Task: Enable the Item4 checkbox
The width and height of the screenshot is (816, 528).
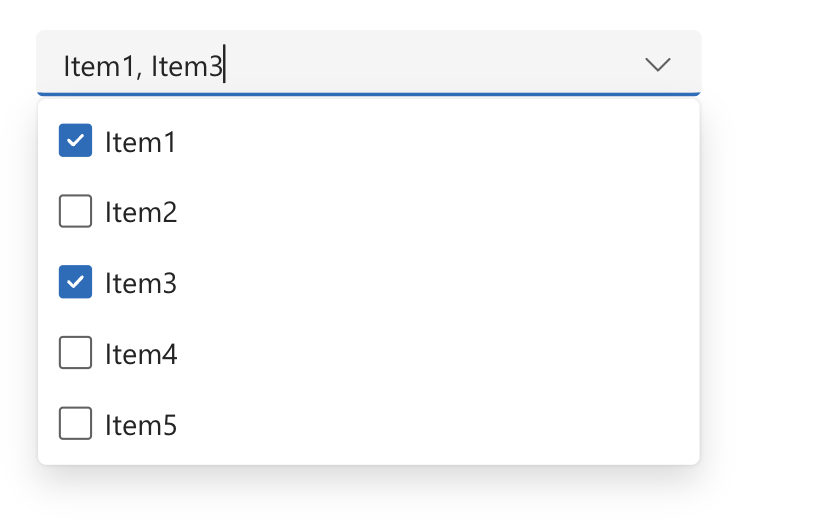Action: coord(76,353)
